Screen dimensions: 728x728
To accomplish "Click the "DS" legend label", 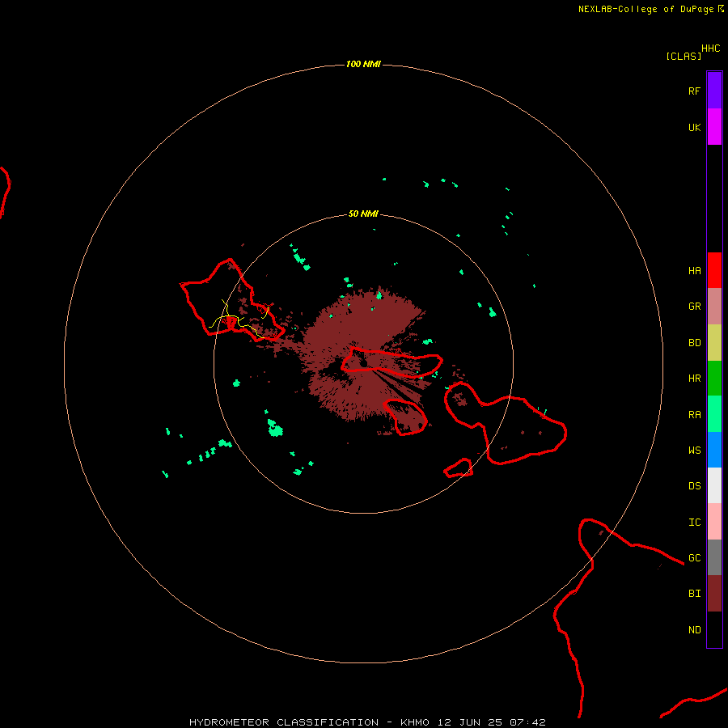I will click(694, 486).
